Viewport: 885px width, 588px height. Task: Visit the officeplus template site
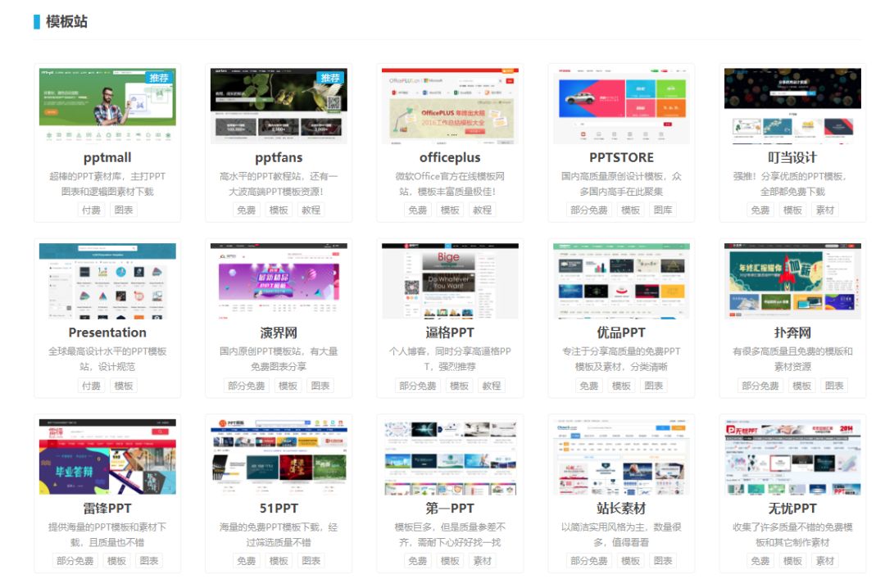pyautogui.click(x=450, y=157)
